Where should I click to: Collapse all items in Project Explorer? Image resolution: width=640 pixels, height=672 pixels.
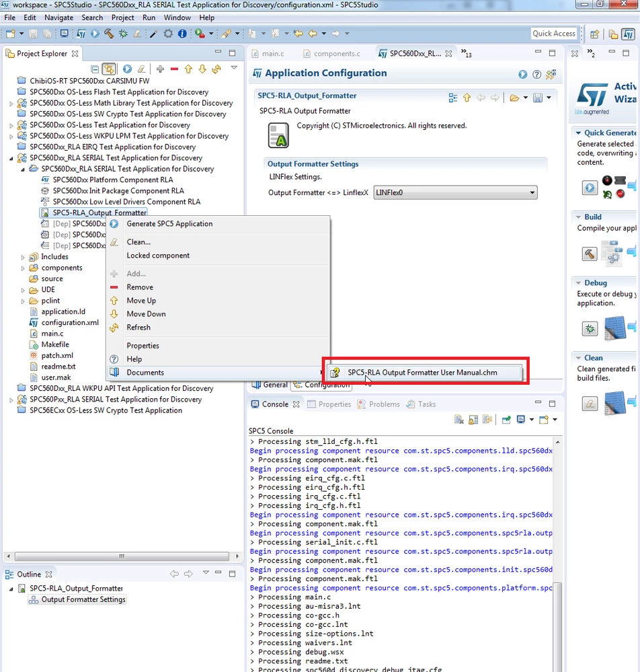(95, 69)
